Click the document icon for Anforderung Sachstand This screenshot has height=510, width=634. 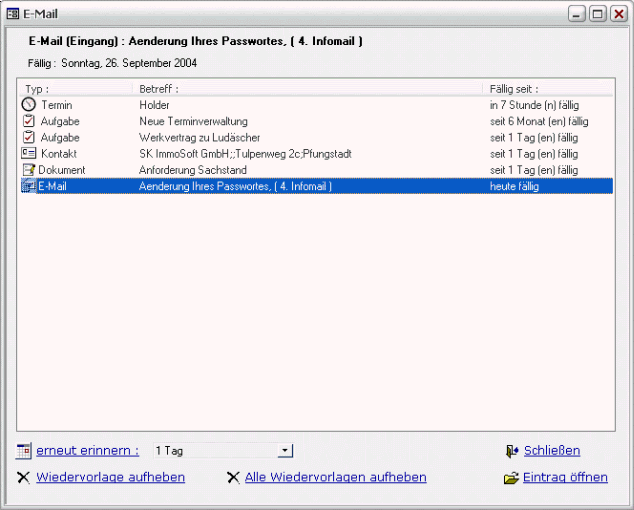click(28, 170)
